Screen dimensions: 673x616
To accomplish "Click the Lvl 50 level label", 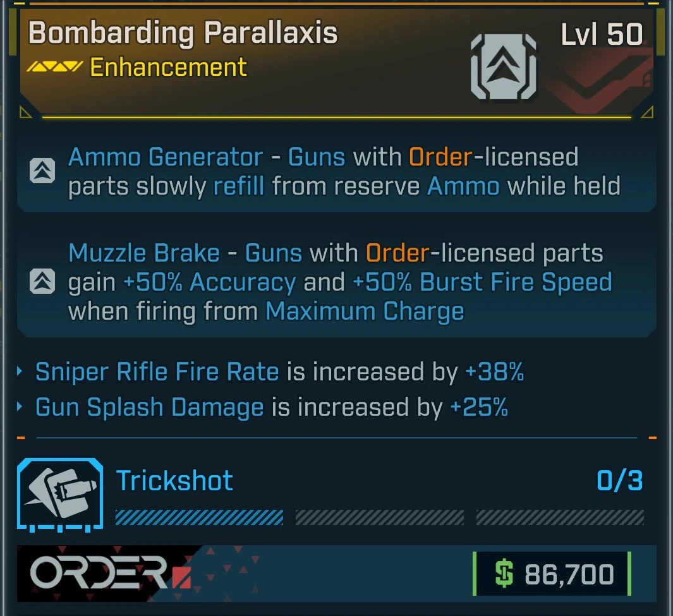I will coord(602,34).
